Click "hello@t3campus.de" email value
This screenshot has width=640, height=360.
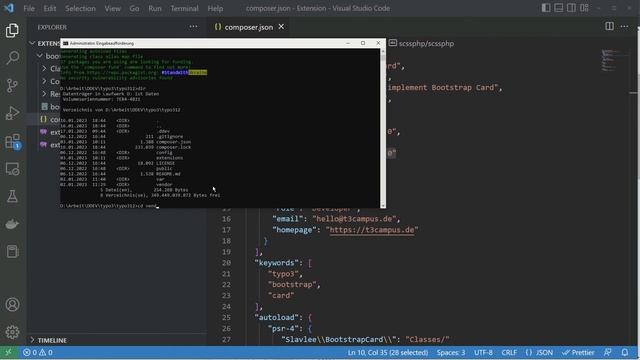click(354, 219)
